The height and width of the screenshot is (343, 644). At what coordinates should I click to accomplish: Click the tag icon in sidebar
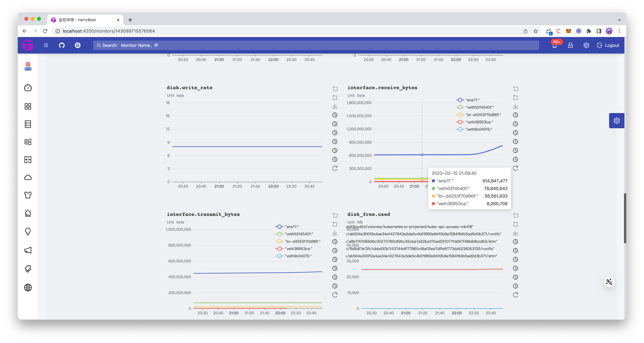(28, 269)
